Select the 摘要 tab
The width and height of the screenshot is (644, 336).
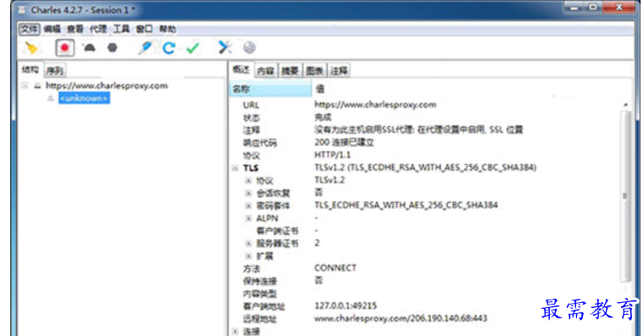click(290, 70)
